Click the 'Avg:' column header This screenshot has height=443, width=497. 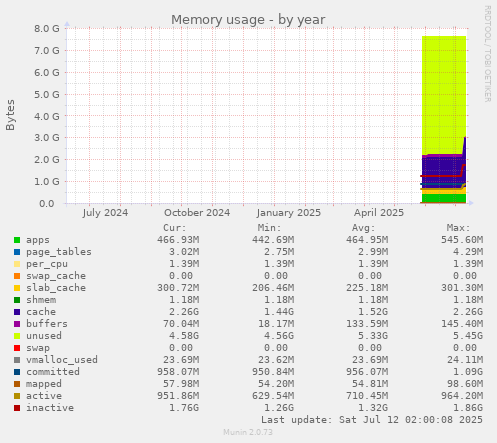[x=364, y=228]
